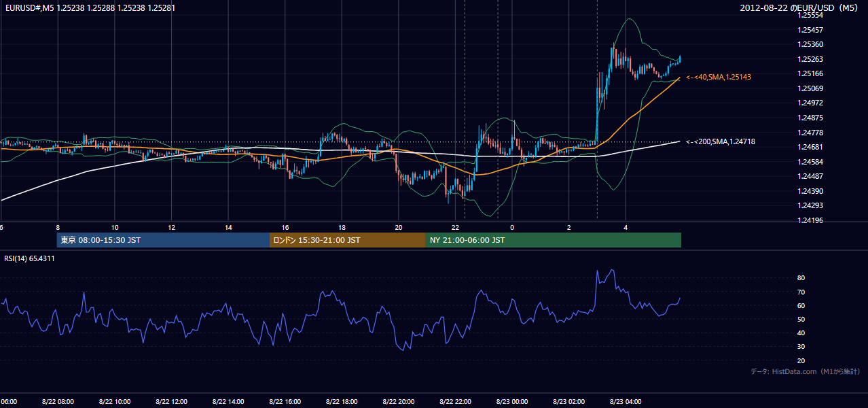Click the 8/22 18:00 time axis label
868x408 pixels.
coord(342,402)
